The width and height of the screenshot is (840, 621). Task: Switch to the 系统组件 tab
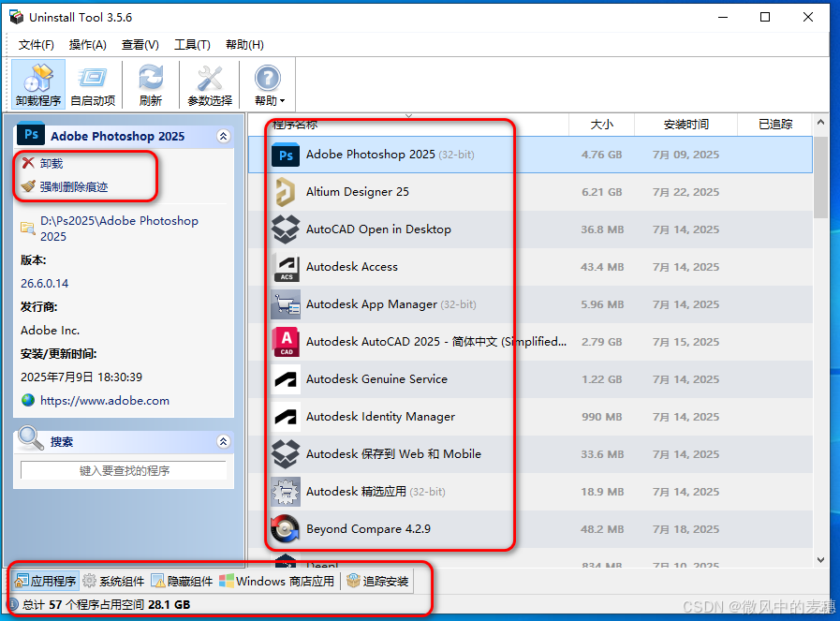pos(114,581)
